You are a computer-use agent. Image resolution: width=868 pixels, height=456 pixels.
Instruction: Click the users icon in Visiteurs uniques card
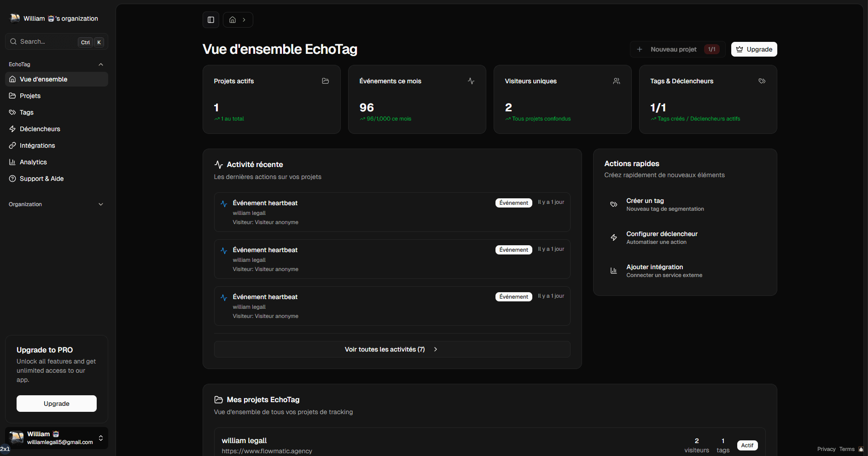(x=616, y=81)
